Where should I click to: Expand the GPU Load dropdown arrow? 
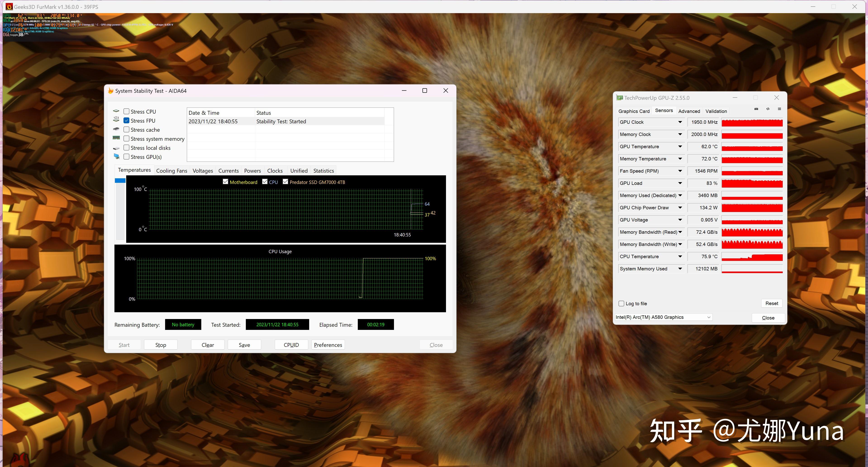(679, 183)
